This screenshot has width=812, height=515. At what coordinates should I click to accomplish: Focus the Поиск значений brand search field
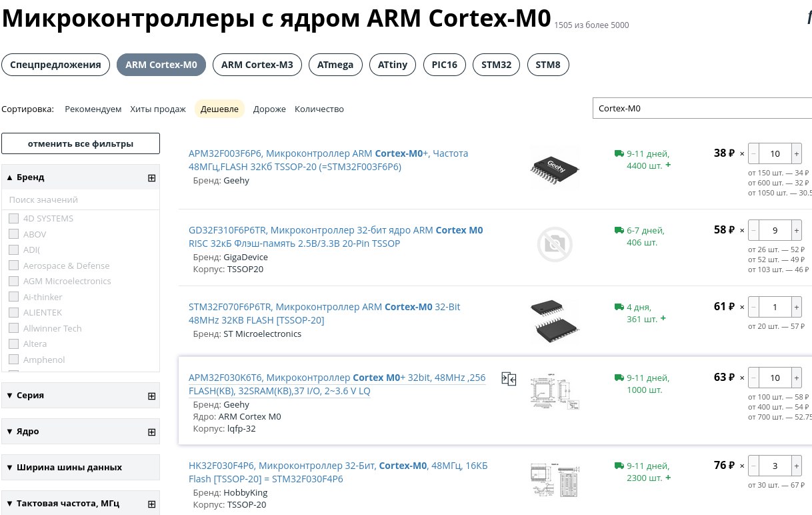coord(81,199)
